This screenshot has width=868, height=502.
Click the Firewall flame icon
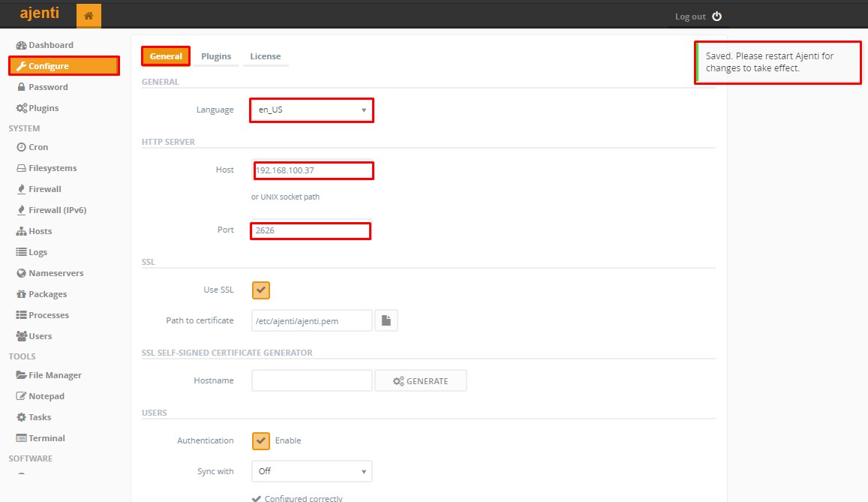(x=21, y=189)
